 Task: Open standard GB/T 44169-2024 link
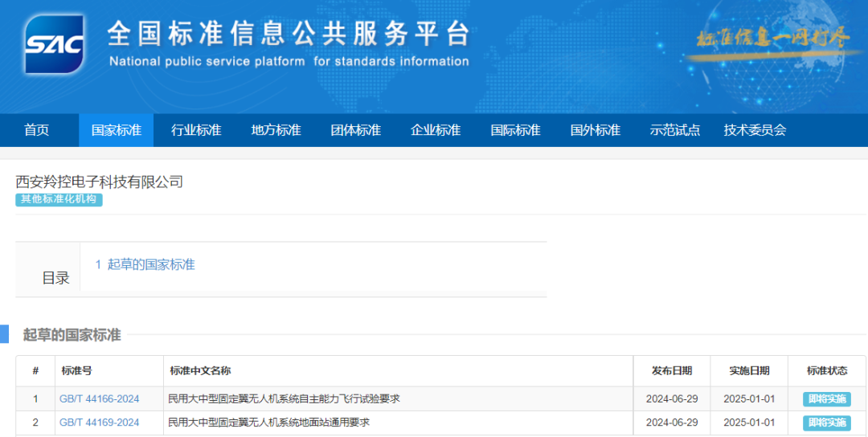(99, 423)
